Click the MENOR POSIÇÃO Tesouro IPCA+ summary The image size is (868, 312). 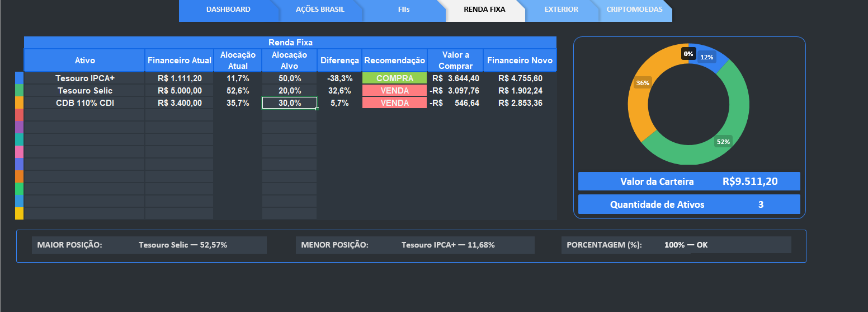(414, 245)
